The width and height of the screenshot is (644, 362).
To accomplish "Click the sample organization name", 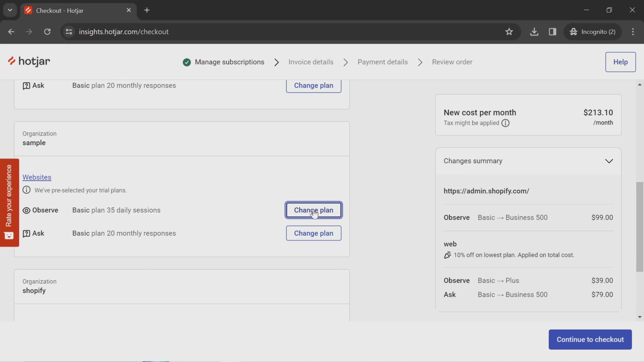I will (34, 143).
